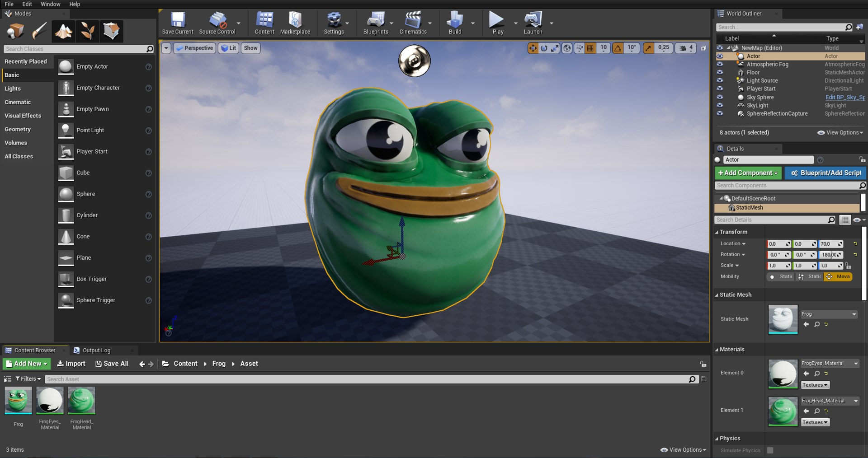The width and height of the screenshot is (868, 458).
Task: Hide the Floor actor via eye icon
Action: coord(720,72)
